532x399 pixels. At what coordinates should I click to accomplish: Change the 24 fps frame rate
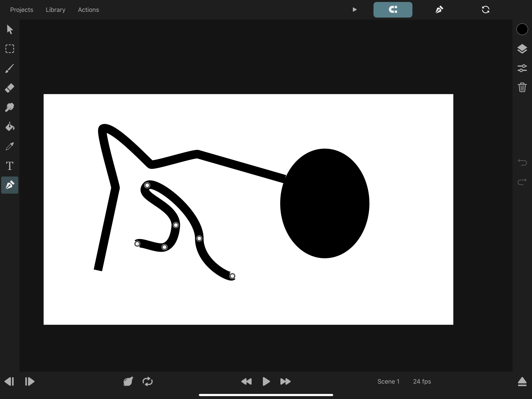pyautogui.click(x=422, y=381)
